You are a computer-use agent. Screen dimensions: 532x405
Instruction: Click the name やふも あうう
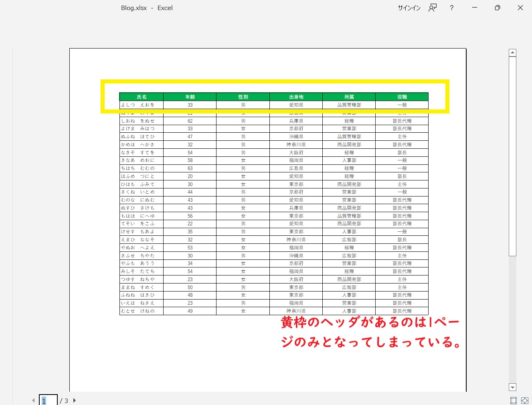click(138, 263)
